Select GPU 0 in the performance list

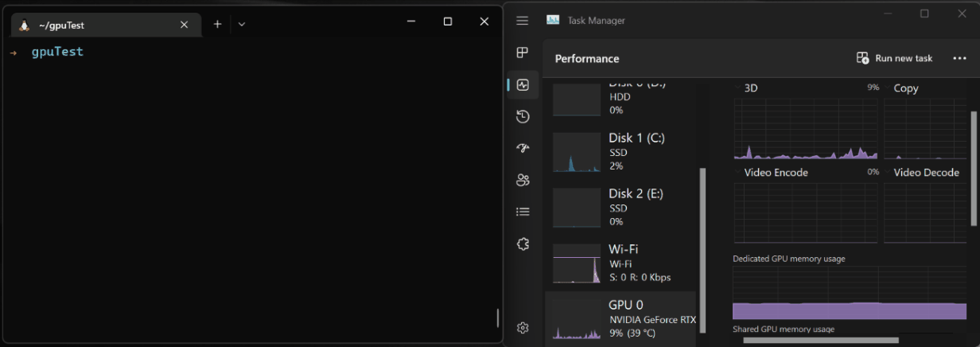[x=620, y=318]
